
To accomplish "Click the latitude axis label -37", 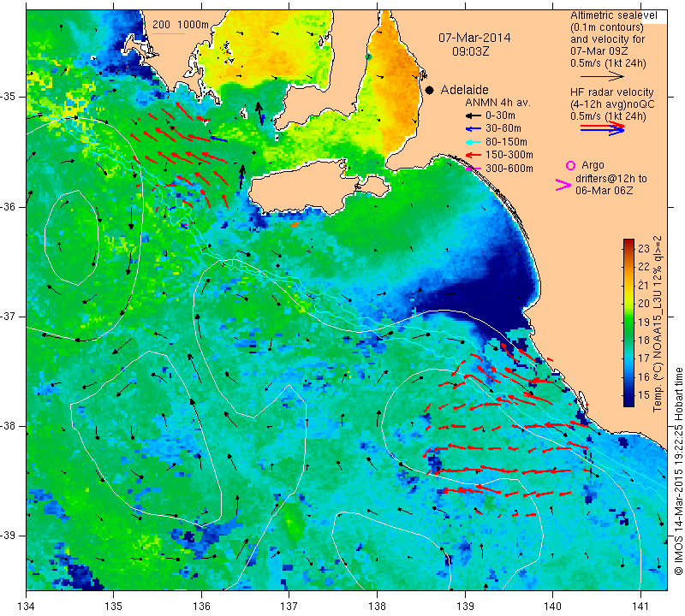I will tap(9, 316).
